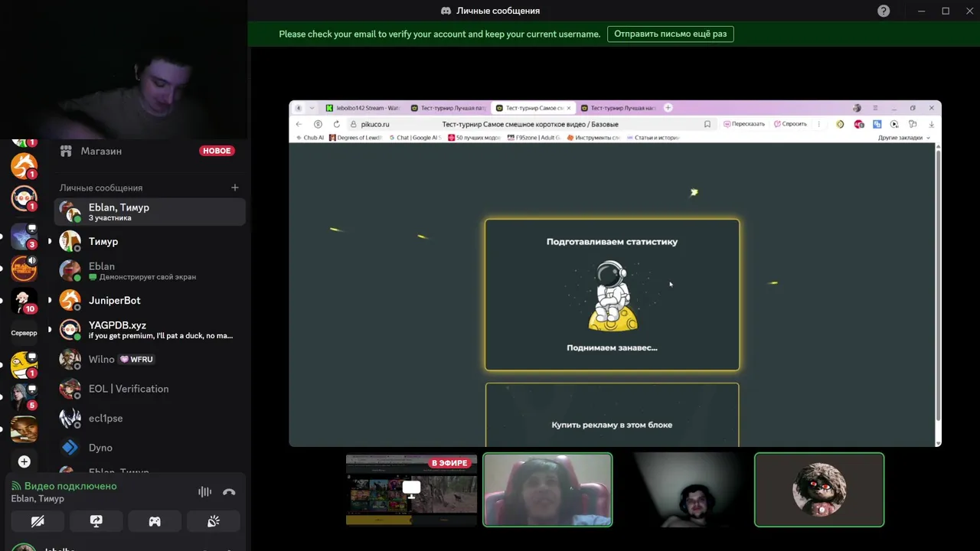Image resolution: width=980 pixels, height=551 pixels.
Task: Toggle screen sharing button
Action: tap(96, 521)
